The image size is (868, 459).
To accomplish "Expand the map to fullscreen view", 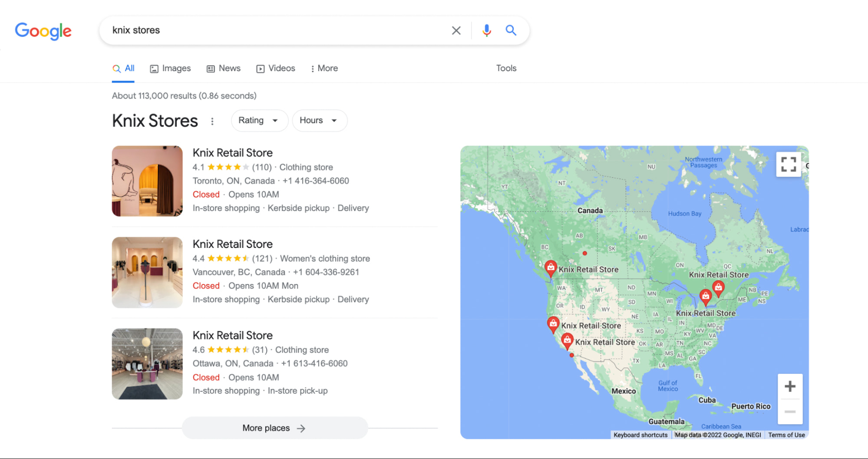I will pos(789,165).
